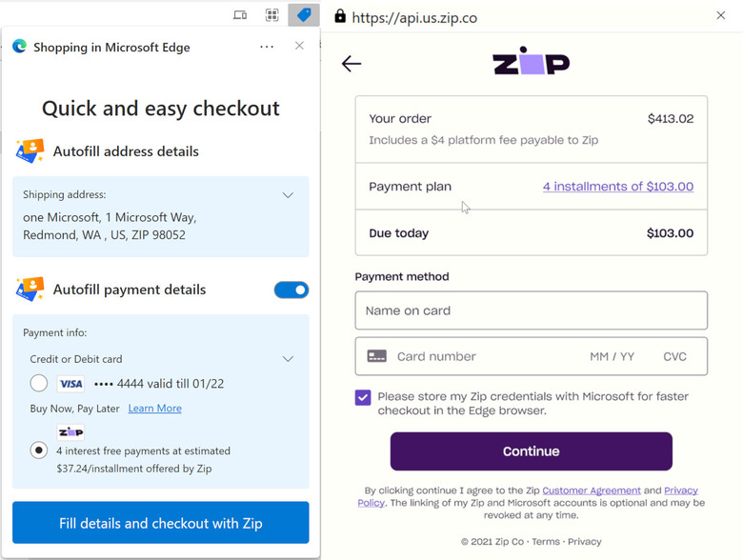Toggle the Autofill payment details switch

pyautogui.click(x=291, y=290)
